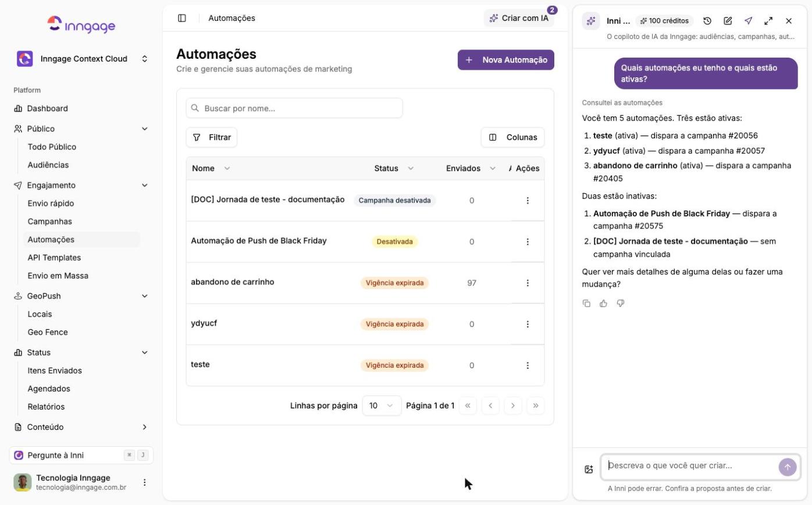Viewport: 812px width, 505px height.
Task: Open the Colunas selector
Action: click(x=513, y=137)
